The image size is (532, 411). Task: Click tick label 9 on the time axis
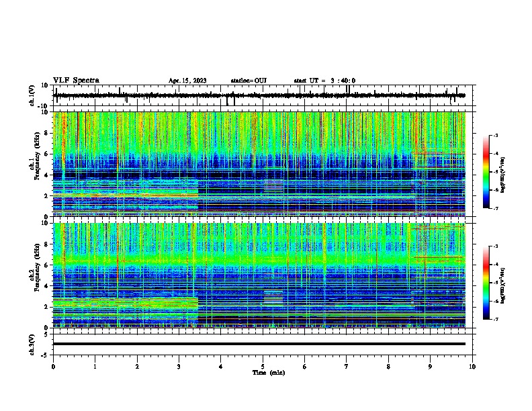tap(430, 367)
